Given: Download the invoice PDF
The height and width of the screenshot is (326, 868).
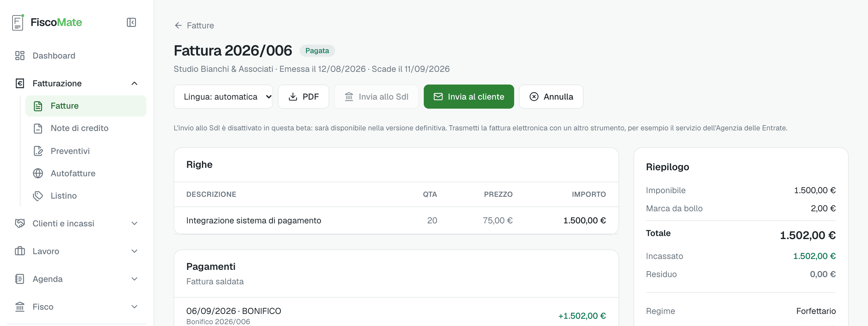Looking at the screenshot, I should [x=303, y=97].
